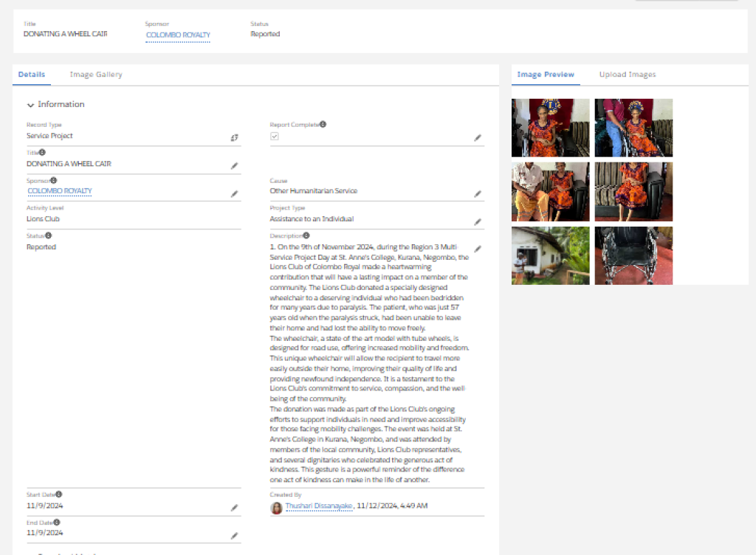Click edit pencil for Project Type field
This screenshot has height=555, width=756.
[x=478, y=221]
